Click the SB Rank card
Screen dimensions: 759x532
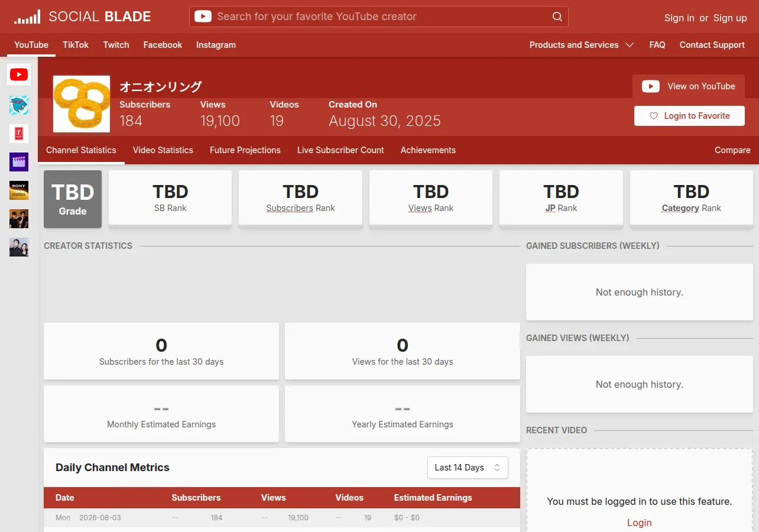(170, 198)
